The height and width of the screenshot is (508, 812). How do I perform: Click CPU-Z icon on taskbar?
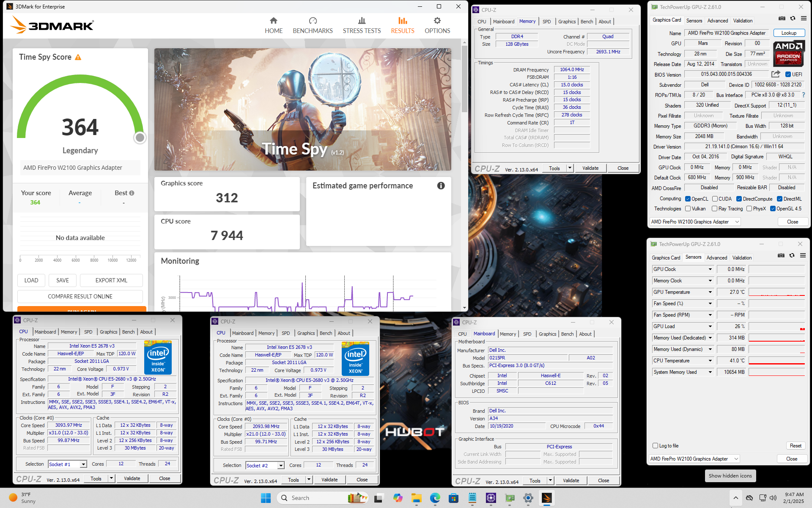coord(491,498)
